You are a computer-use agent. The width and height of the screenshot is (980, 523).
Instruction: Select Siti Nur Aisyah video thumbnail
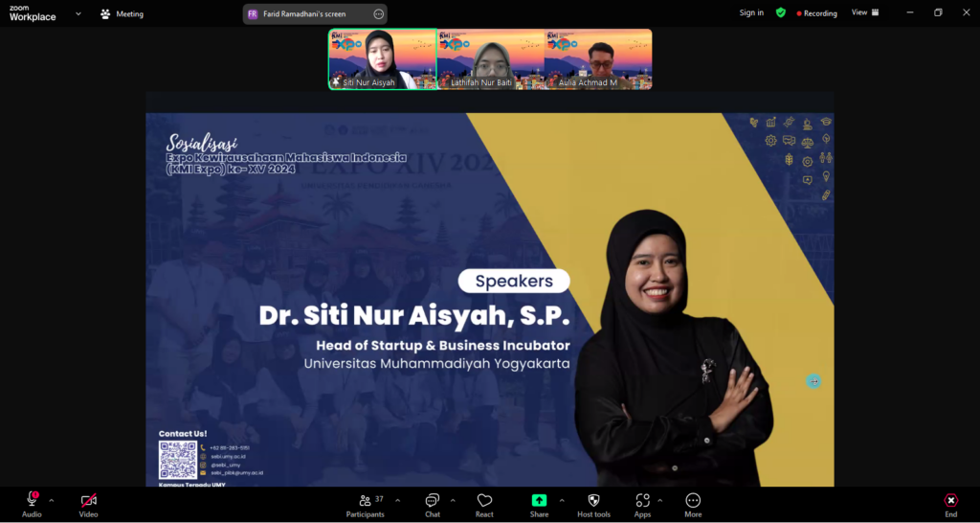[383, 59]
